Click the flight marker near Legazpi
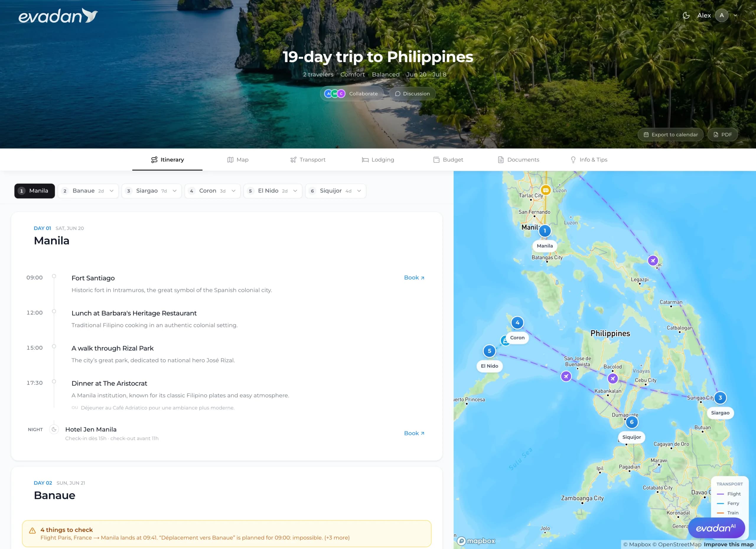Image resolution: width=756 pixels, height=549 pixels. (653, 261)
